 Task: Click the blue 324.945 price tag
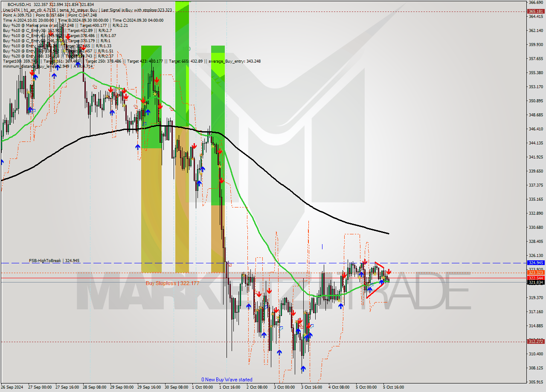click(x=536, y=263)
